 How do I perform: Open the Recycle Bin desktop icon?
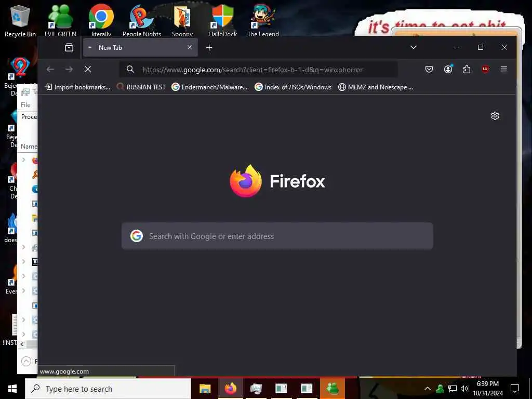[x=20, y=20]
